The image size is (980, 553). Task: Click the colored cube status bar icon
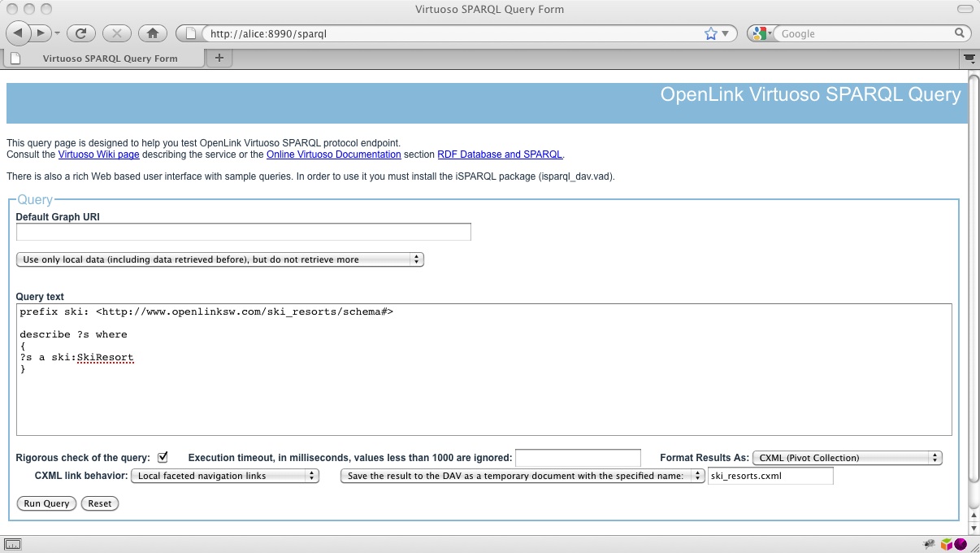point(947,544)
